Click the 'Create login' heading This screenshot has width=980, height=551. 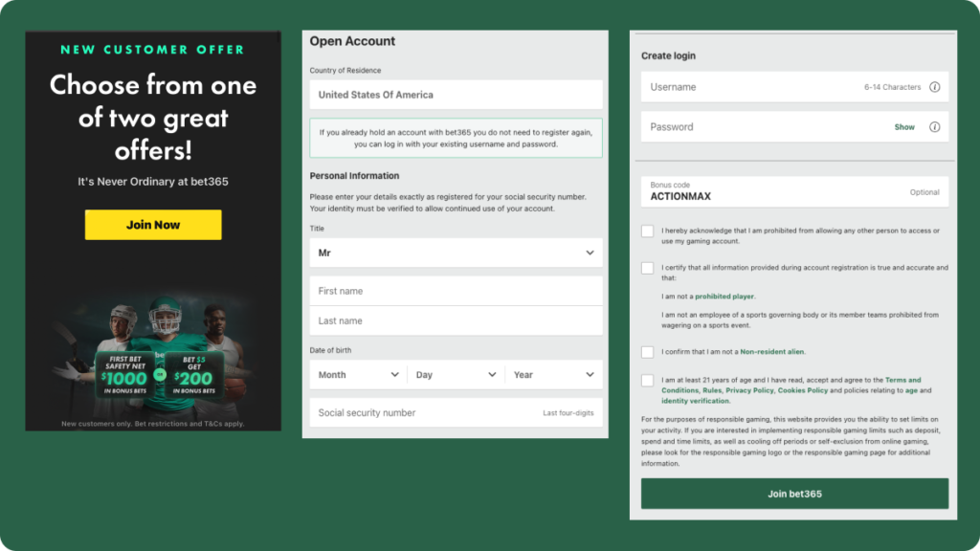(x=668, y=55)
